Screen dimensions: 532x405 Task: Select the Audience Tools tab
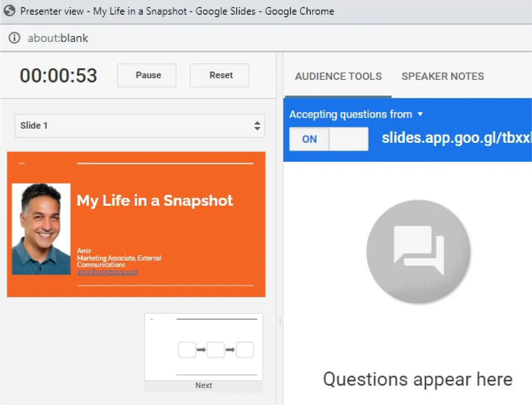(x=338, y=76)
